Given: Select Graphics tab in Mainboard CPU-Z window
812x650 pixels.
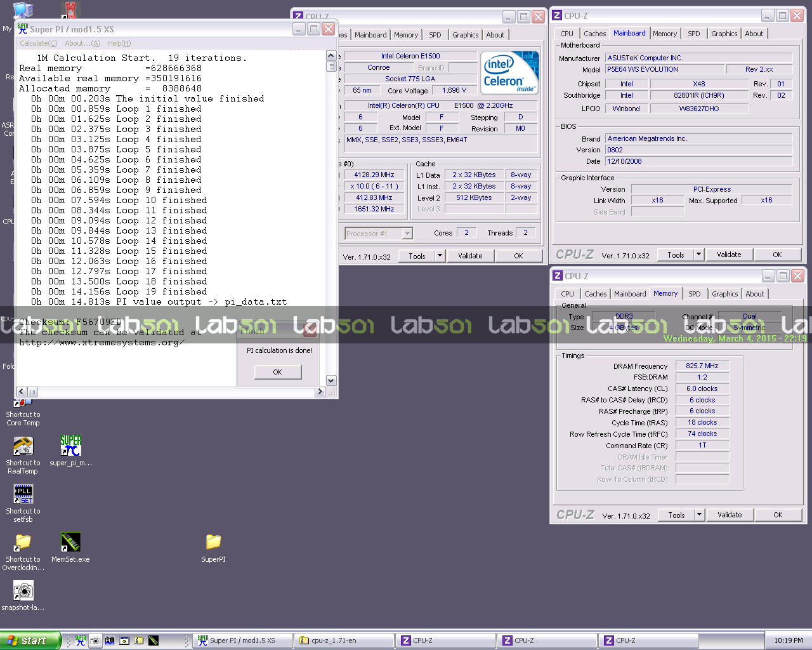Looking at the screenshot, I should (724, 34).
